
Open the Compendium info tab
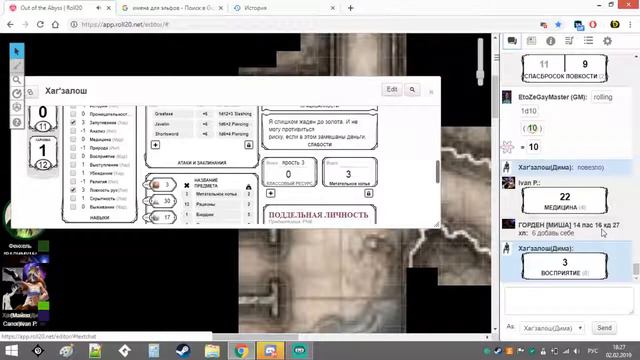coord(551,41)
